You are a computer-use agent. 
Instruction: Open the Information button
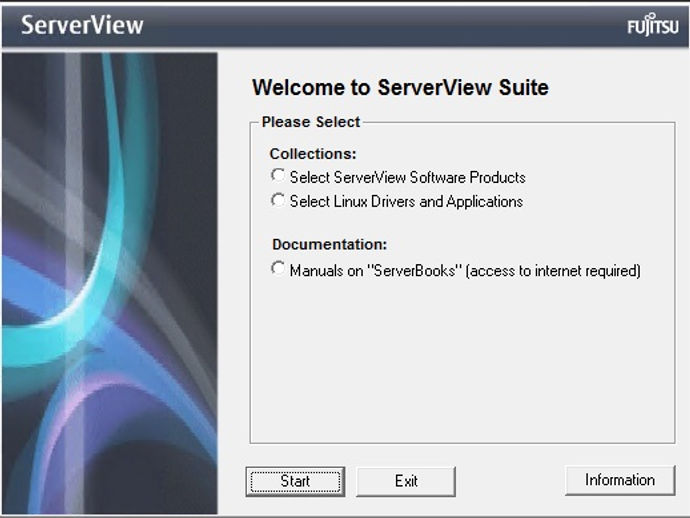pyautogui.click(x=620, y=480)
